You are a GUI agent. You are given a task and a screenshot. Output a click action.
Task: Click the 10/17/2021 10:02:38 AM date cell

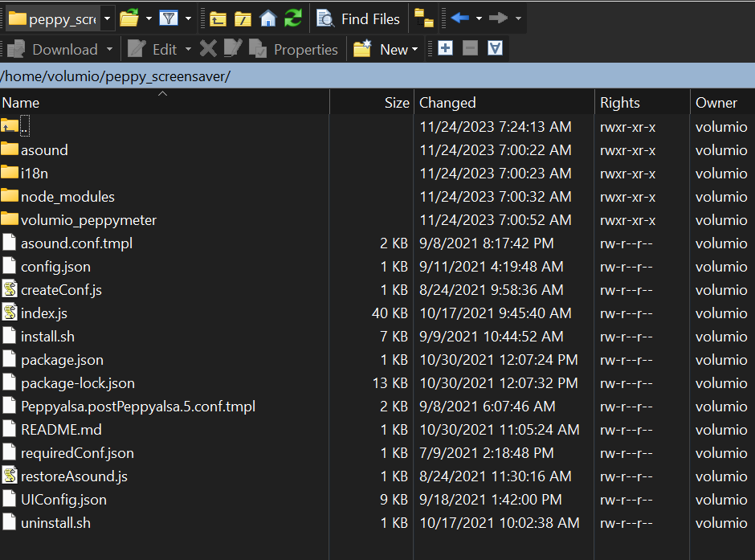[x=500, y=522]
